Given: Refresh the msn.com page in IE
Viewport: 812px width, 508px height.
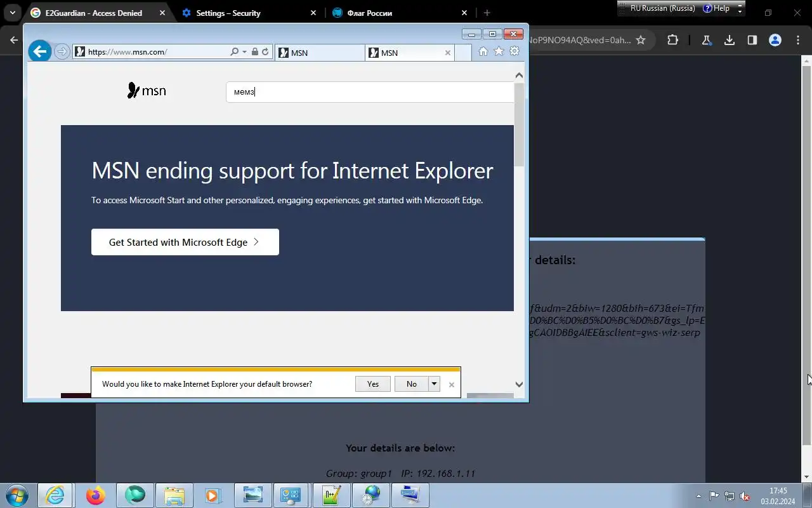Looking at the screenshot, I should (x=265, y=52).
